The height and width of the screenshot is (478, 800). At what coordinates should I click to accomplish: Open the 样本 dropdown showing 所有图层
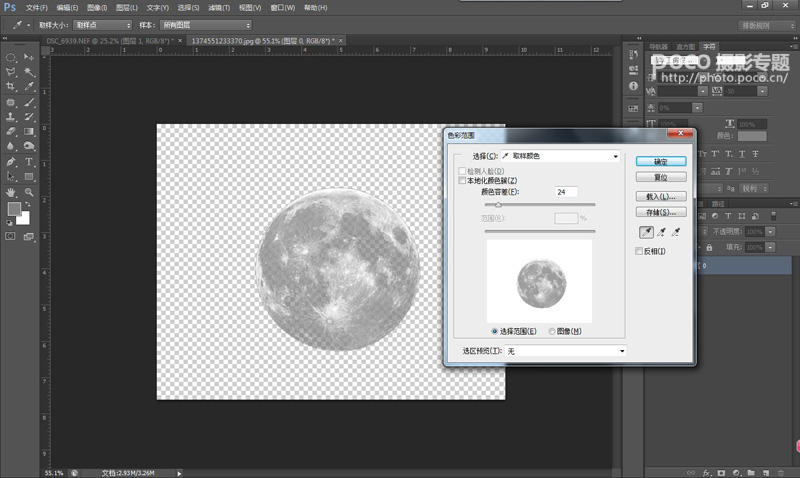click(206, 25)
